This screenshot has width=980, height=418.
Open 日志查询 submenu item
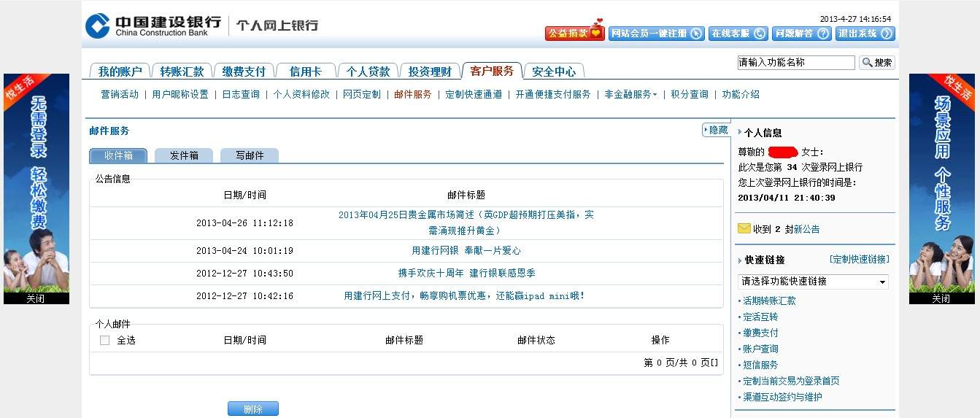pyautogui.click(x=241, y=94)
